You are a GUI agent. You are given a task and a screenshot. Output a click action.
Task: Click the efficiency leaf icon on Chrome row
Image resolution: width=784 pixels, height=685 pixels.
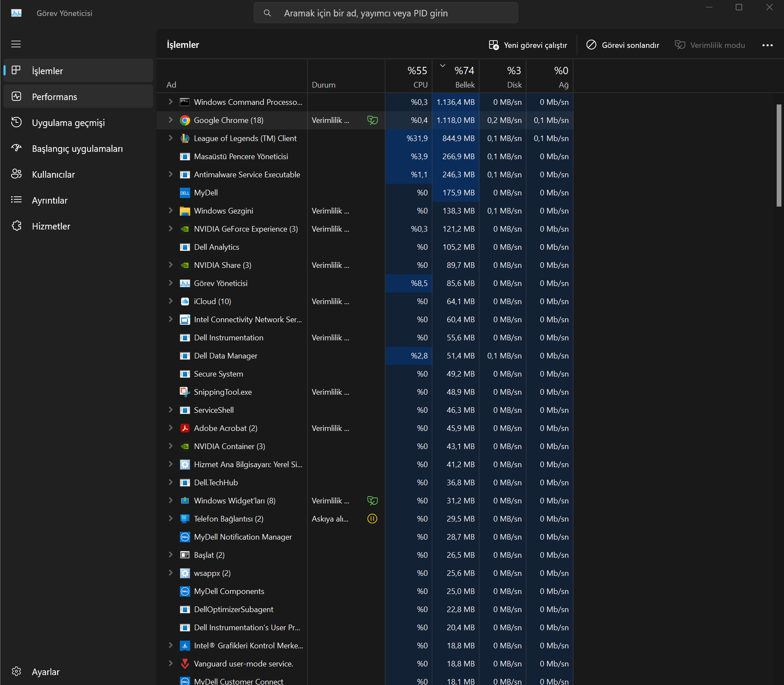(372, 120)
